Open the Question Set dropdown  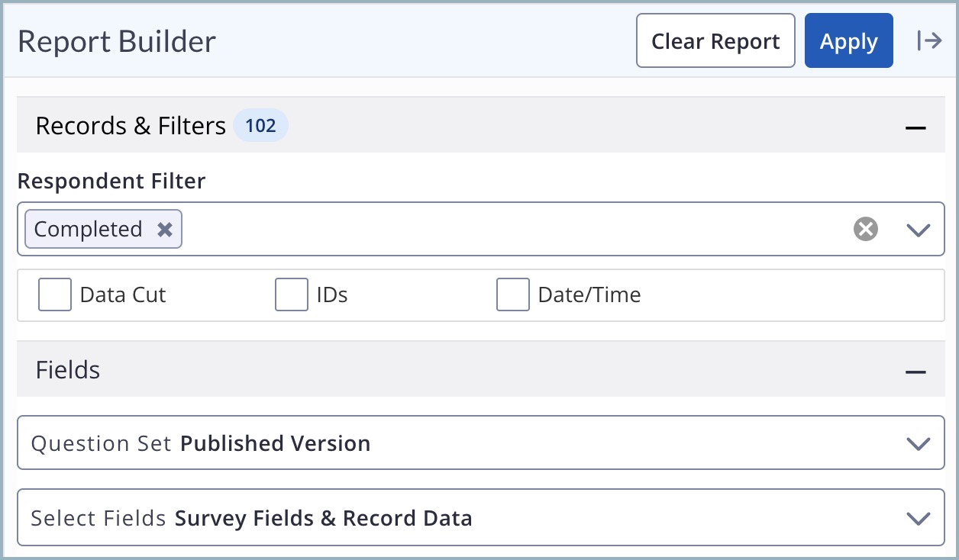pos(481,443)
